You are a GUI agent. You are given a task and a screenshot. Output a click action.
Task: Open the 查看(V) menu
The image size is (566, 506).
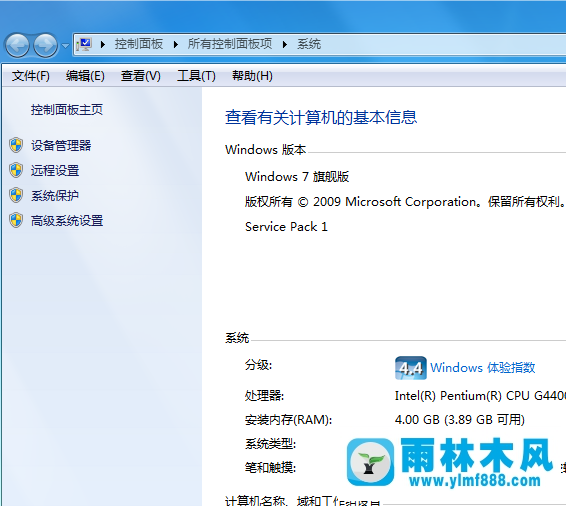tap(141, 76)
